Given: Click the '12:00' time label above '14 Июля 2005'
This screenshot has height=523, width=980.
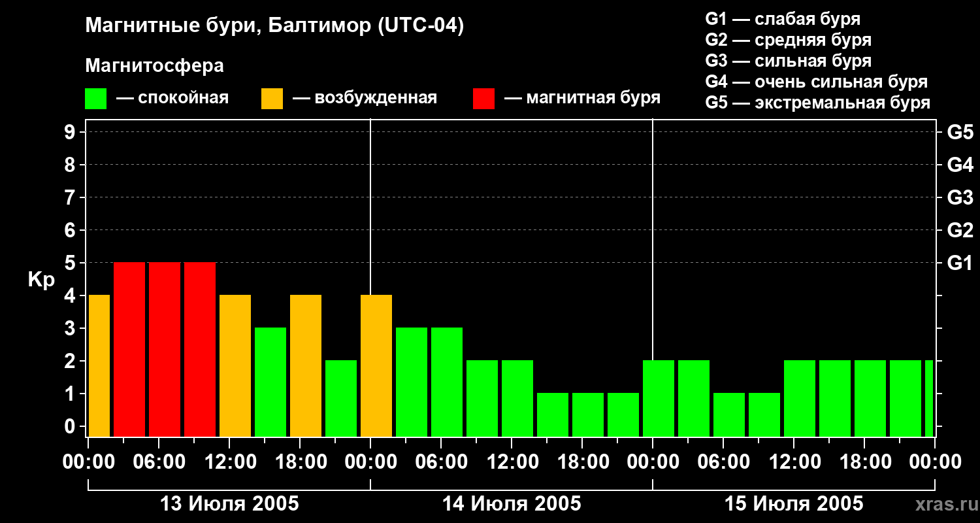Looking at the screenshot, I should 512,462.
